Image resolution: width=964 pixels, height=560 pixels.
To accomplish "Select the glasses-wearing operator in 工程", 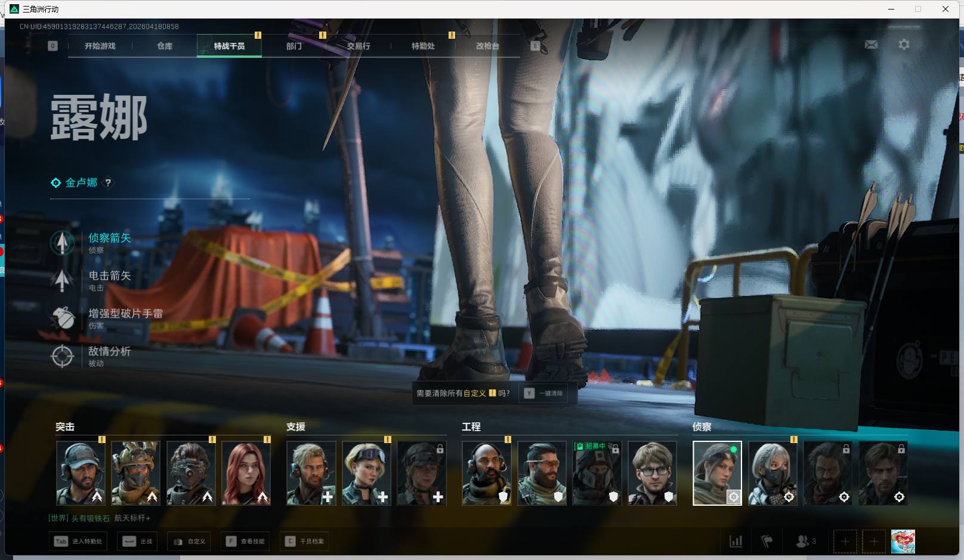I will (x=652, y=473).
